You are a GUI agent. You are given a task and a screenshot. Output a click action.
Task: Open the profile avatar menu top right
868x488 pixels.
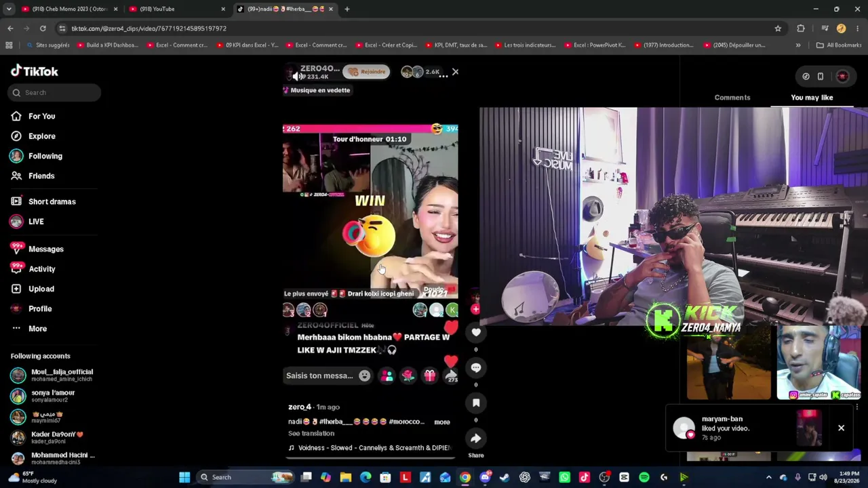click(x=842, y=77)
